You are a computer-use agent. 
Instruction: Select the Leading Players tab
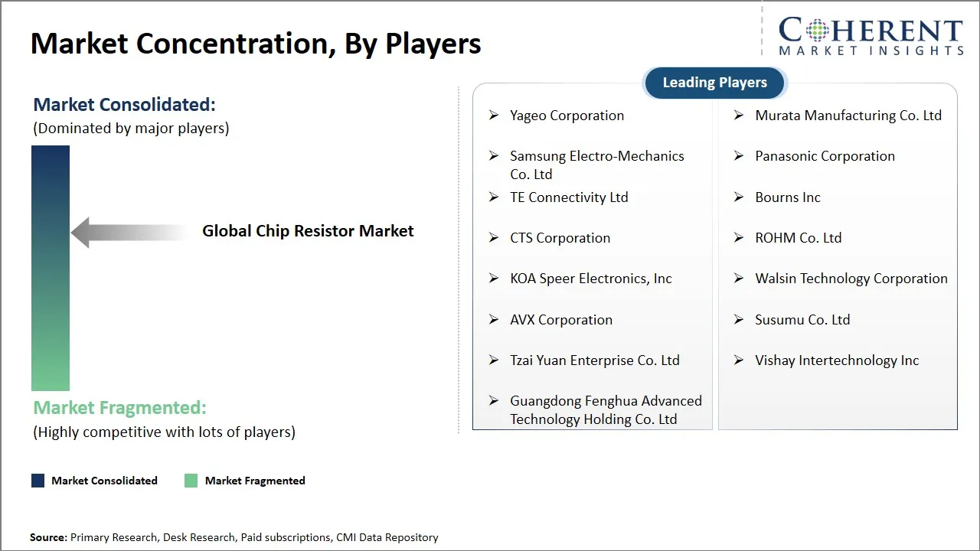(714, 82)
